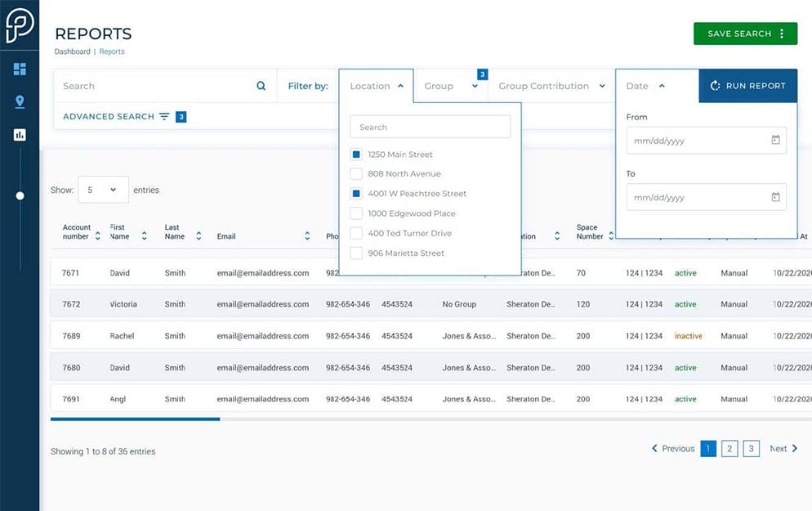Open the Group filter dropdown

(452, 85)
